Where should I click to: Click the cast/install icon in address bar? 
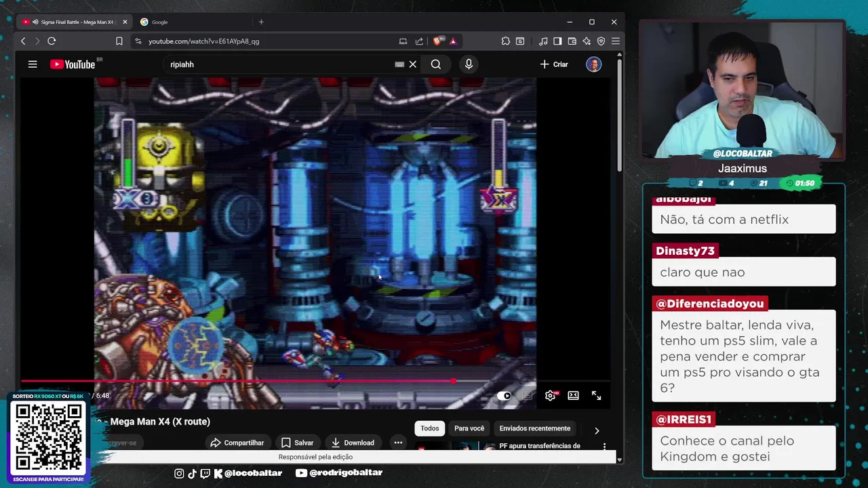tap(403, 41)
